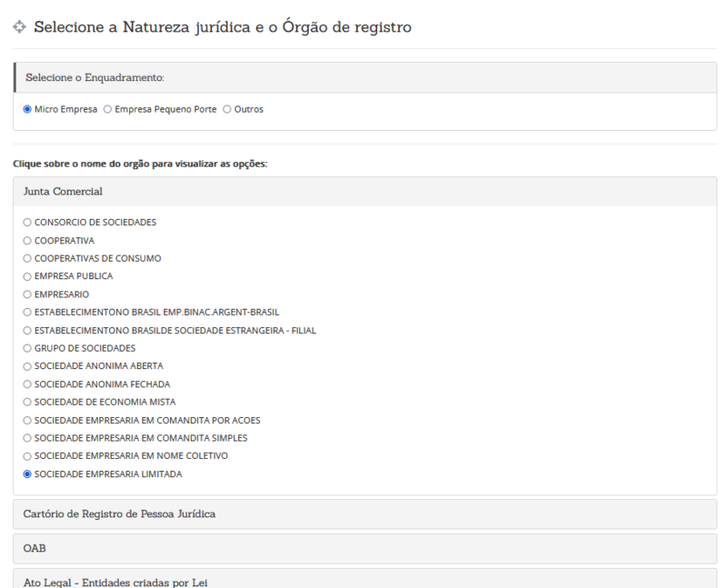Select SOCIEDADE DE ECONOMIA MISTA
The width and height of the screenshot is (727, 588).
click(x=27, y=402)
